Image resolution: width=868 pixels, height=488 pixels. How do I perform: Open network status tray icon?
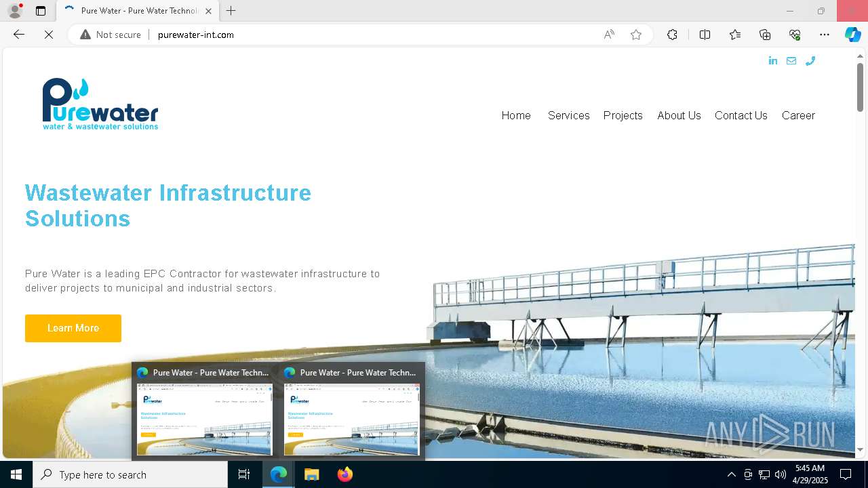pyautogui.click(x=764, y=474)
